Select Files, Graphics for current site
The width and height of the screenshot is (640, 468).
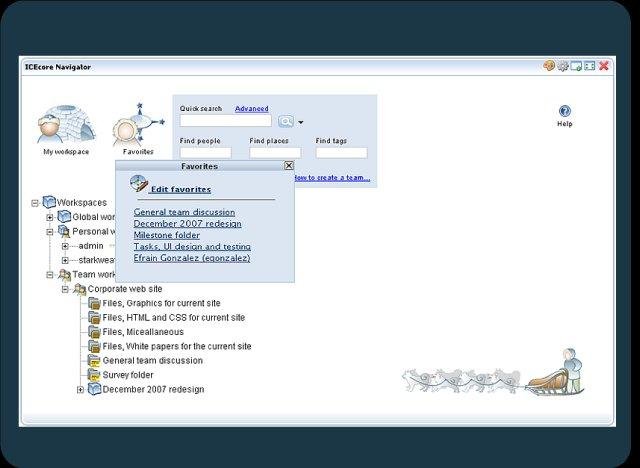point(161,303)
